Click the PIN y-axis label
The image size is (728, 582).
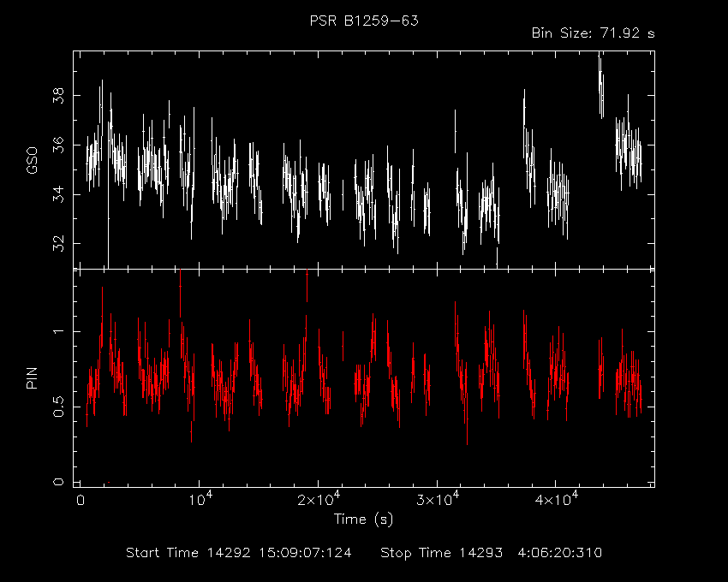[x=32, y=377]
